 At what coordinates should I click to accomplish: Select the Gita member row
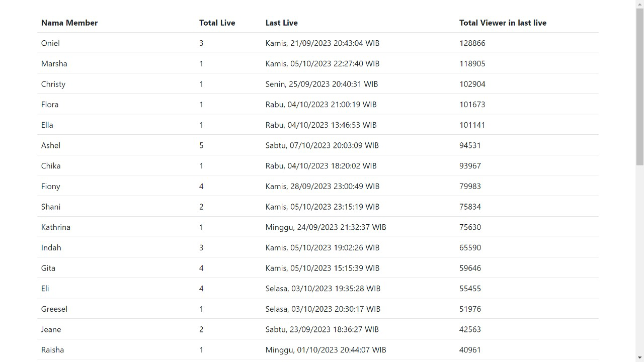pos(318,267)
